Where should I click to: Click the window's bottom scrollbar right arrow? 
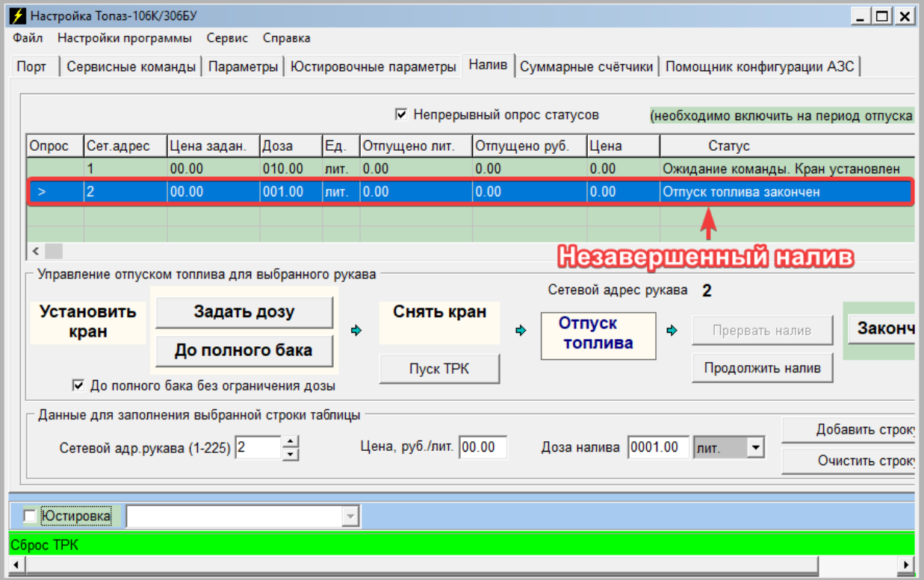click(908, 565)
